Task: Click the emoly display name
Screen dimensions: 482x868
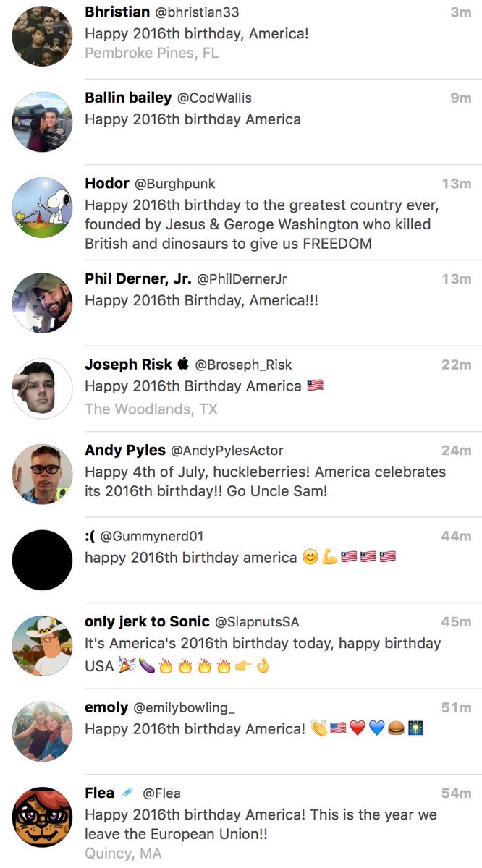Action: pyautogui.click(x=106, y=707)
